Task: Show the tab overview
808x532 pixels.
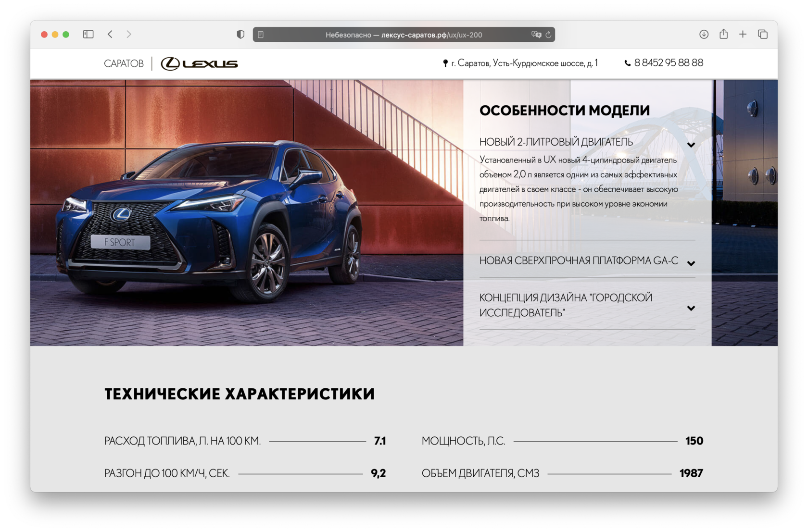Action: coord(762,34)
